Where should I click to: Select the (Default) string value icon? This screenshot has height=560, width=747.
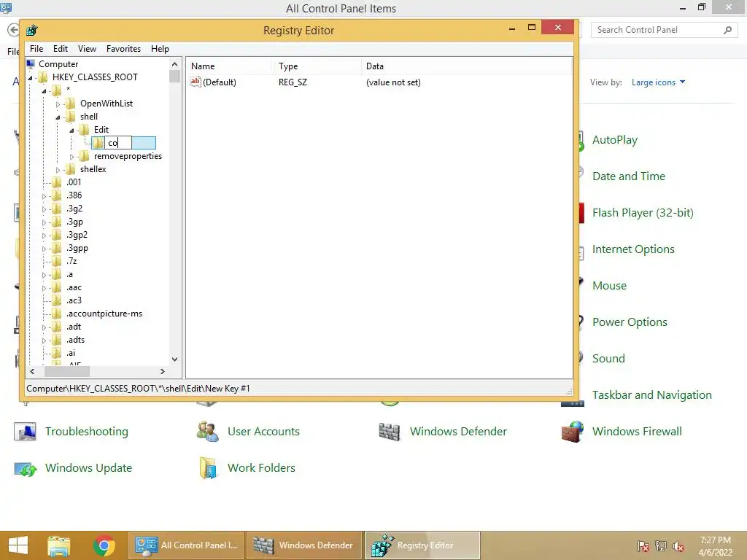196,82
